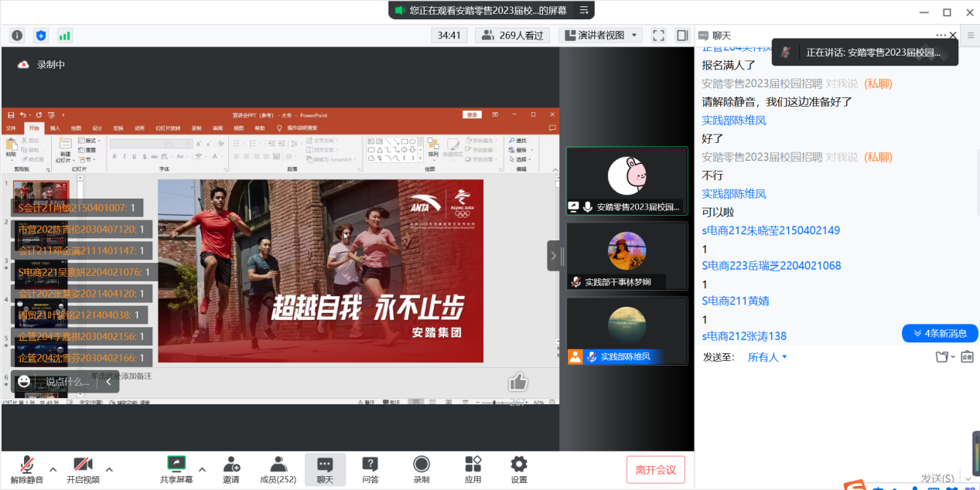
Task: Click the send file folder icon in chat
Action: [941, 357]
